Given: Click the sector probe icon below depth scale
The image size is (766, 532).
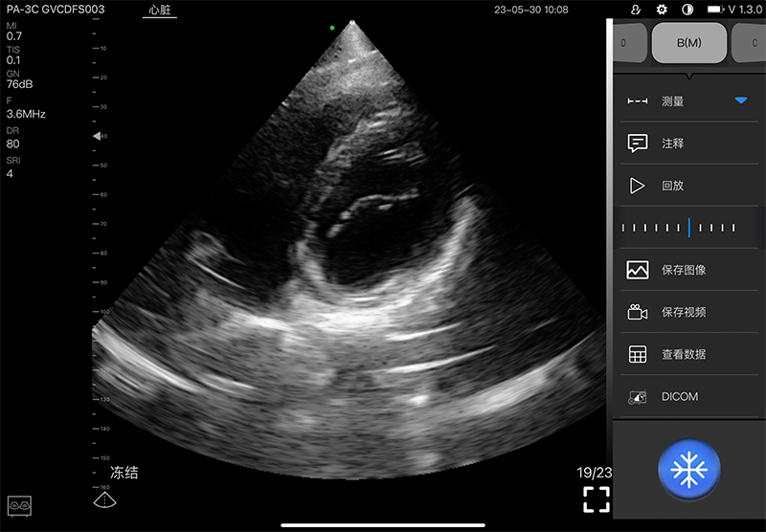Looking at the screenshot, I should [104, 500].
